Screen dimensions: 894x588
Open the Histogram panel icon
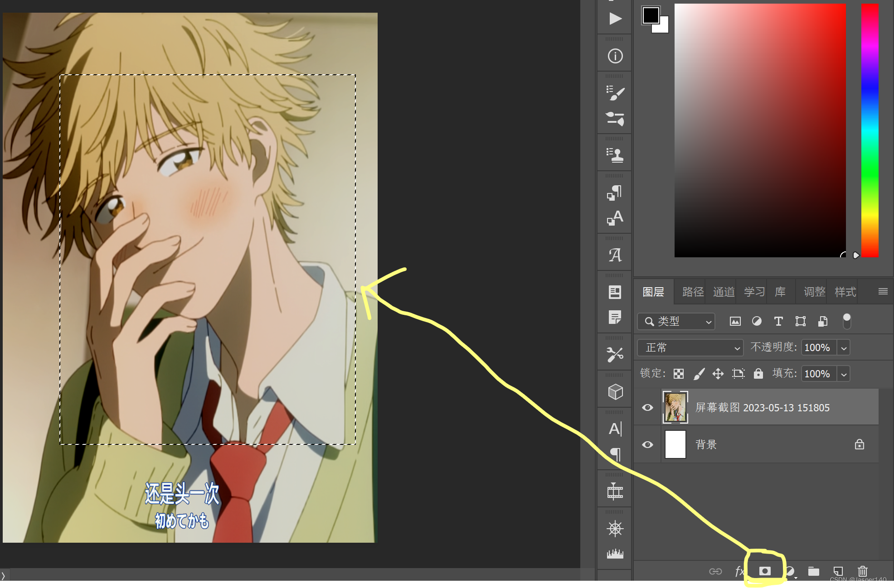coord(615,554)
